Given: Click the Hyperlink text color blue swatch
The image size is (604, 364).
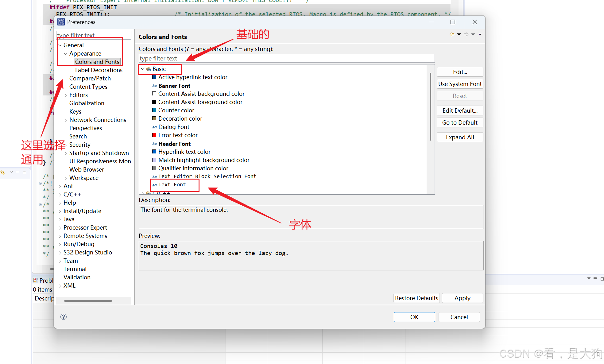Looking at the screenshot, I should click(154, 152).
